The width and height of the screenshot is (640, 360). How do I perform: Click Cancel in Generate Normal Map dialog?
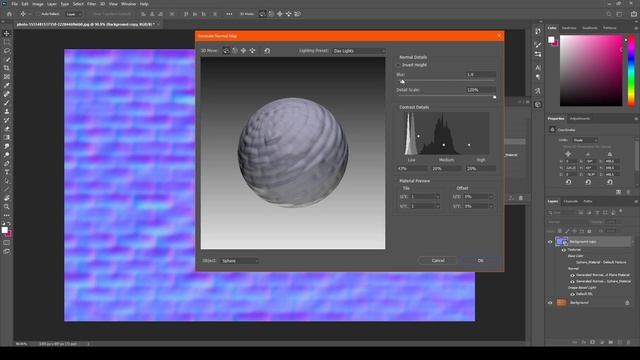[438, 260]
